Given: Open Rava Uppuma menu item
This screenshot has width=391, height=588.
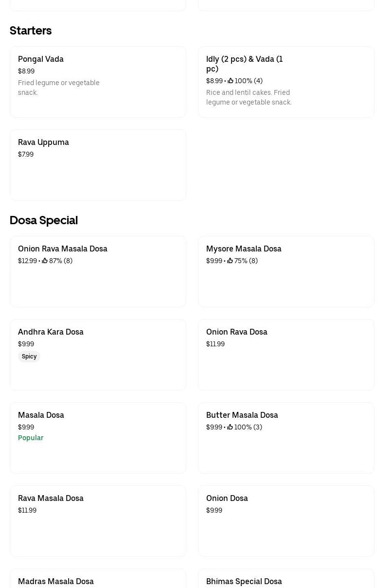Looking at the screenshot, I should pos(97,165).
